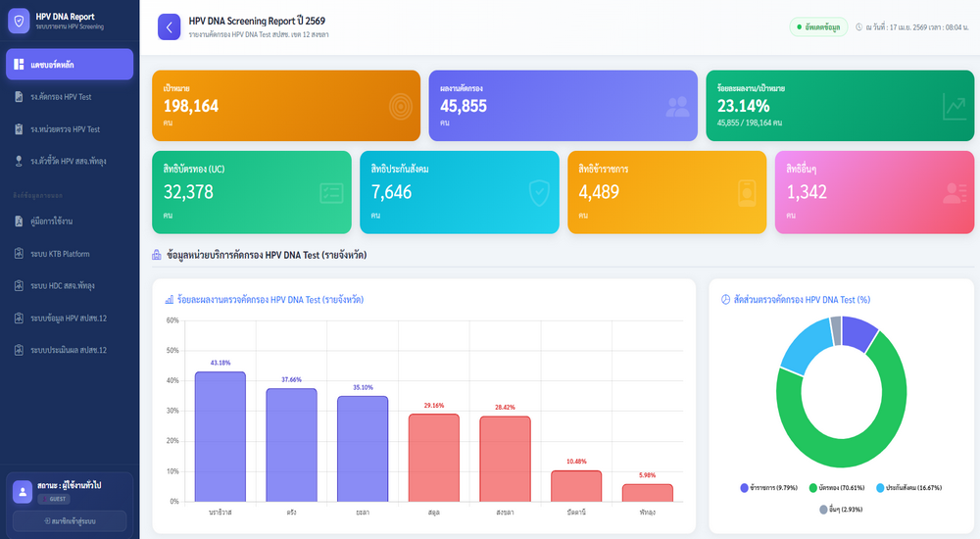Click the target icon on เป้าหมาย card
This screenshot has height=539, width=980.
[x=400, y=106]
